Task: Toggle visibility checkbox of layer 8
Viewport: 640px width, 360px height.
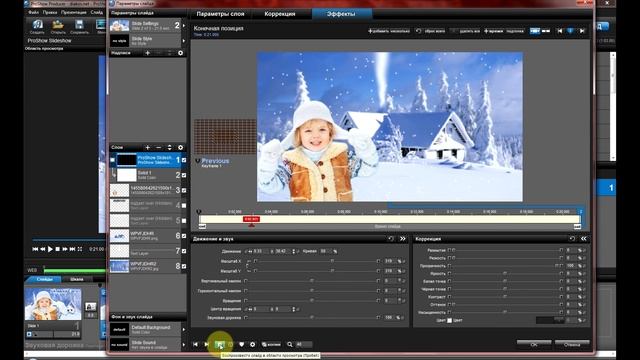Action: (184, 266)
